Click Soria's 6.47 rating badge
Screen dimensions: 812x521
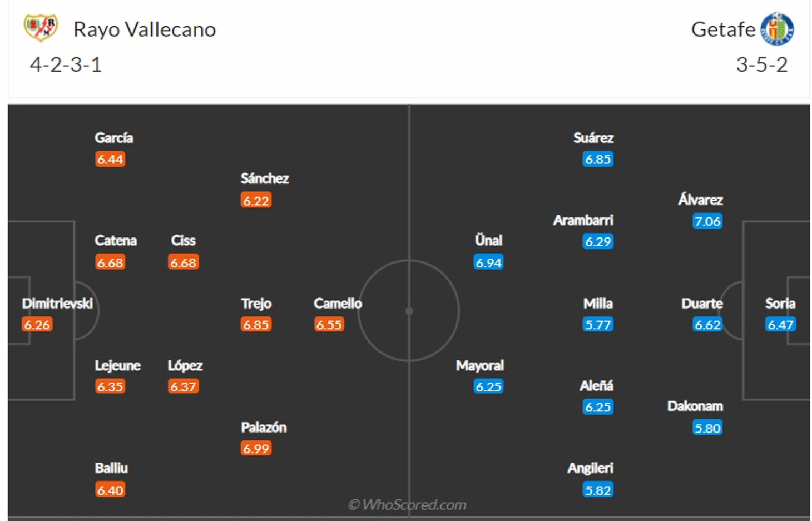pos(780,325)
